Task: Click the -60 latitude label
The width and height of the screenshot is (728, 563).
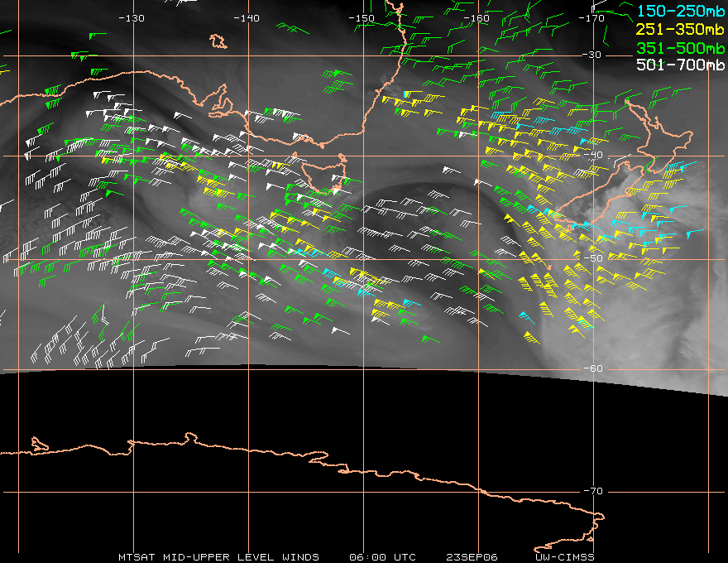Action: 593,368
